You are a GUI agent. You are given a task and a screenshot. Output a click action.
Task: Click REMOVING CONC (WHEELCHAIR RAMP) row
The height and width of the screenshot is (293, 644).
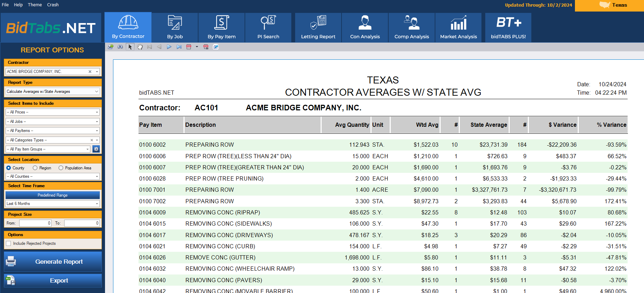[x=383, y=269]
